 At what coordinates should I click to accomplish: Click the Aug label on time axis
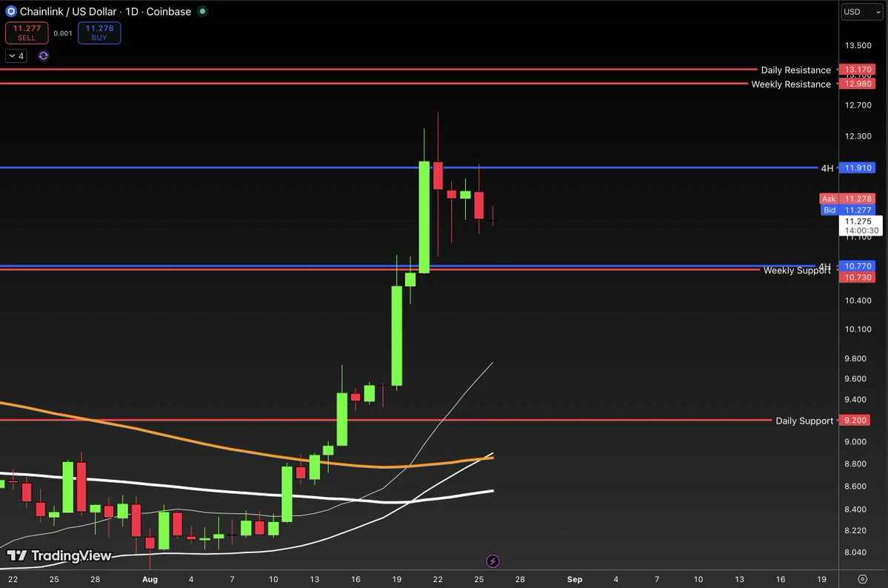tap(150, 579)
